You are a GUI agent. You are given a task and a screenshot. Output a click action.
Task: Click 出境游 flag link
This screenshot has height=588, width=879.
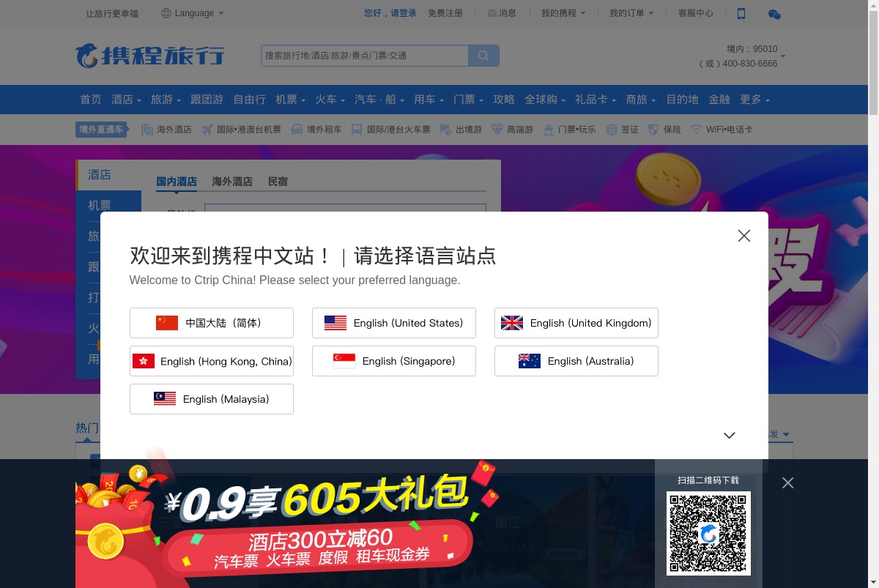click(461, 130)
